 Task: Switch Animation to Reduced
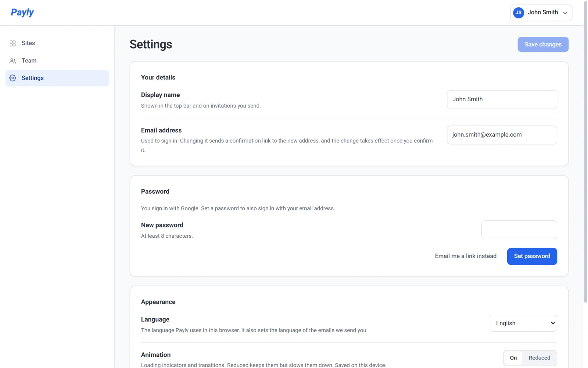tap(539, 358)
